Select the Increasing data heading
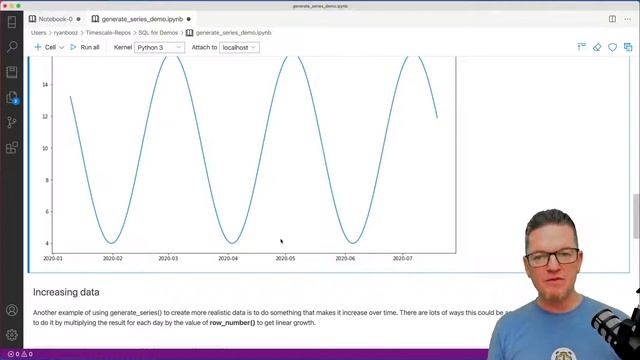Image resolution: width=640 pixels, height=360 pixels. [66, 292]
